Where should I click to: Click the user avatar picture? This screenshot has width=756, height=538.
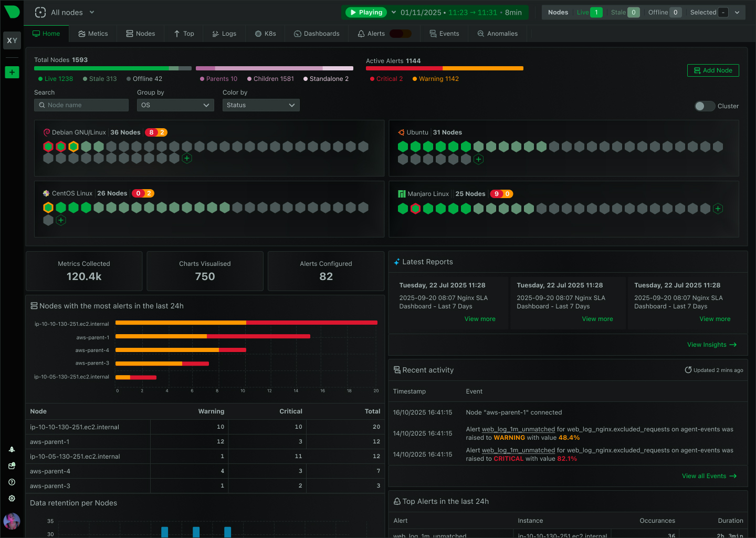pyautogui.click(x=12, y=521)
